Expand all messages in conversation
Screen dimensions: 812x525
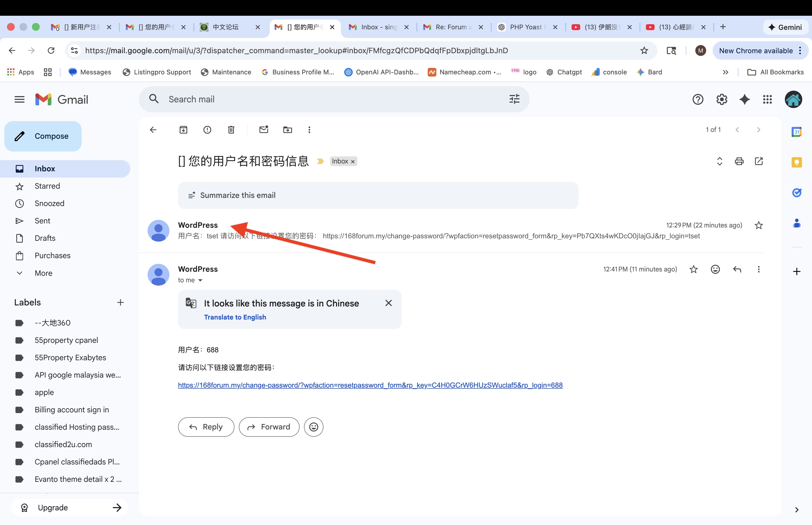coord(719,161)
